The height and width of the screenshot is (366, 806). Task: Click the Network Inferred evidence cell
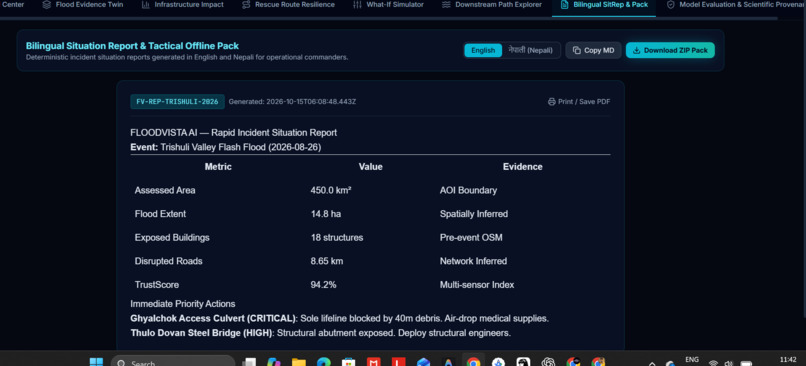(x=473, y=261)
